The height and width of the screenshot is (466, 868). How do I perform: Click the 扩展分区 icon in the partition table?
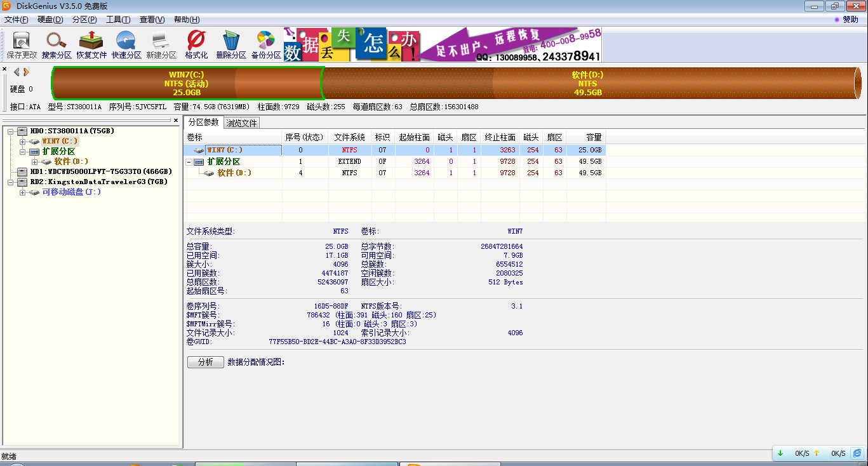(x=199, y=161)
